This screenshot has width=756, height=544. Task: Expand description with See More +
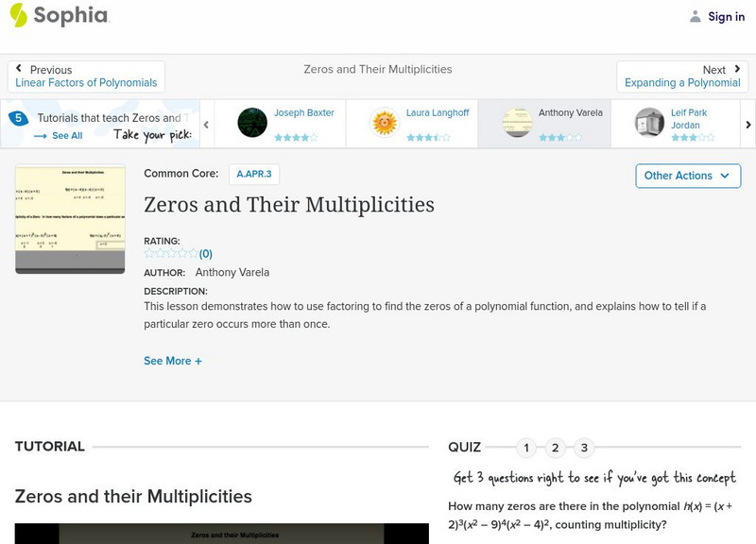coord(172,361)
